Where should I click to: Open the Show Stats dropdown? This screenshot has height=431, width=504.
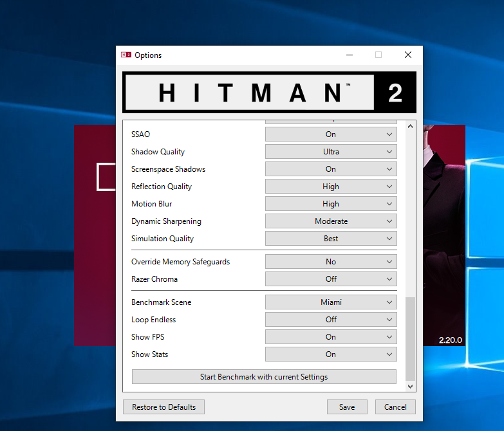(331, 354)
